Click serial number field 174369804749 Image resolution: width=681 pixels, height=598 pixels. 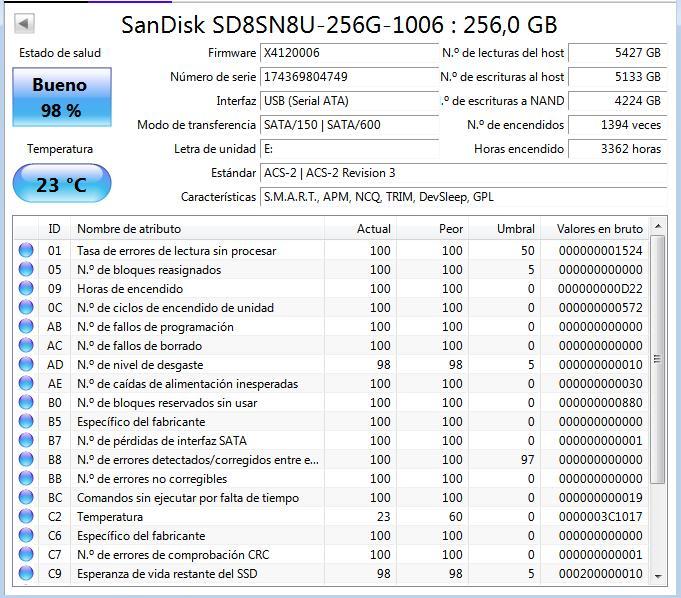pyautogui.click(x=349, y=77)
